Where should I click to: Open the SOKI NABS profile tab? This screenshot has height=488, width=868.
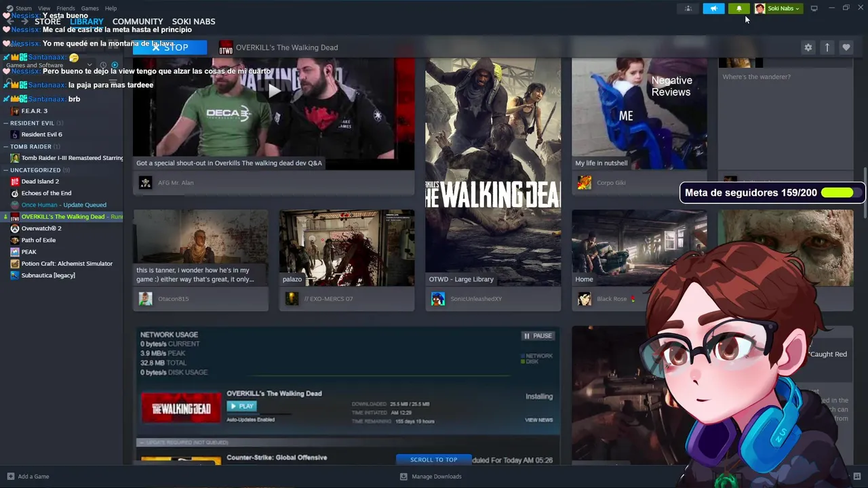(193, 21)
